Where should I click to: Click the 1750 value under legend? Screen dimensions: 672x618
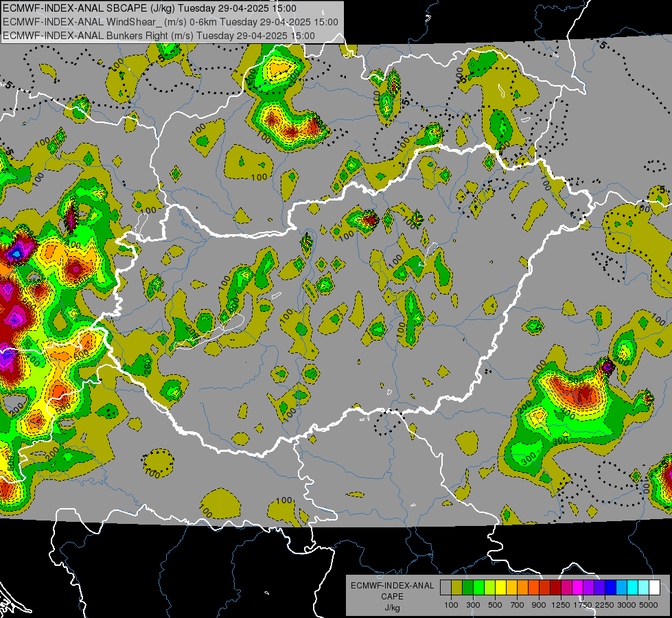click(582, 605)
